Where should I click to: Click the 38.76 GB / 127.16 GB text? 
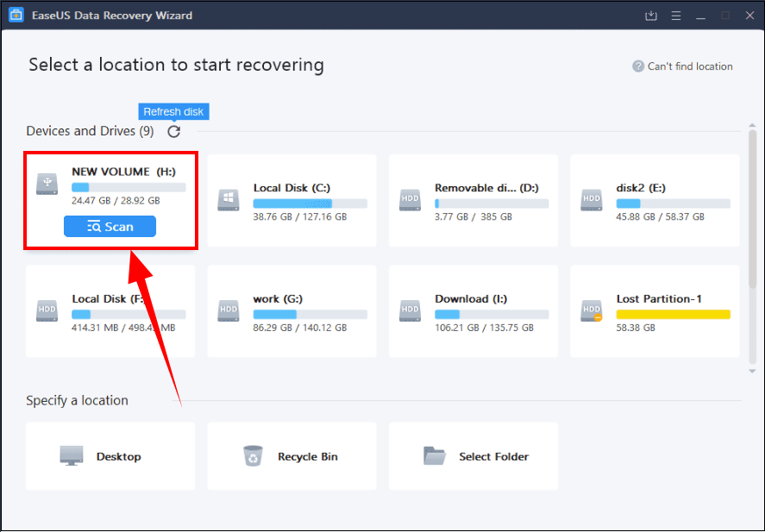tap(299, 216)
